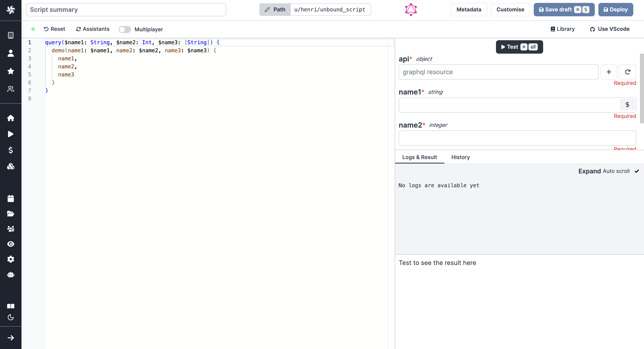Uncheck the Auto scroll option
This screenshot has height=349, width=644.
coord(637,171)
